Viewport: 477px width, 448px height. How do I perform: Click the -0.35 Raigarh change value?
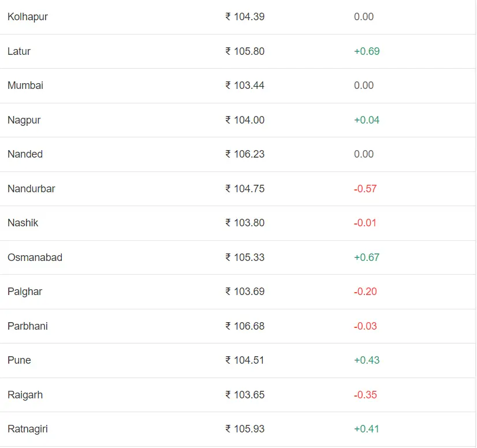pyautogui.click(x=365, y=395)
